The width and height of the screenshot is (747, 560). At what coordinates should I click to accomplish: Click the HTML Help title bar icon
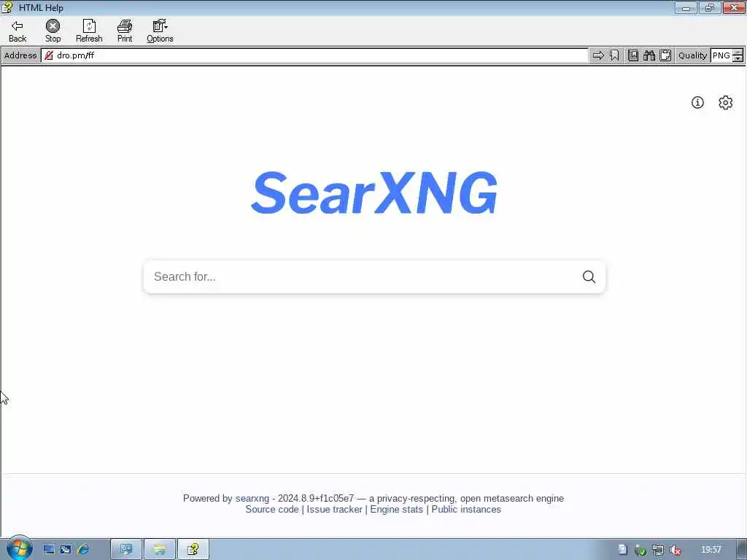tap(7, 7)
